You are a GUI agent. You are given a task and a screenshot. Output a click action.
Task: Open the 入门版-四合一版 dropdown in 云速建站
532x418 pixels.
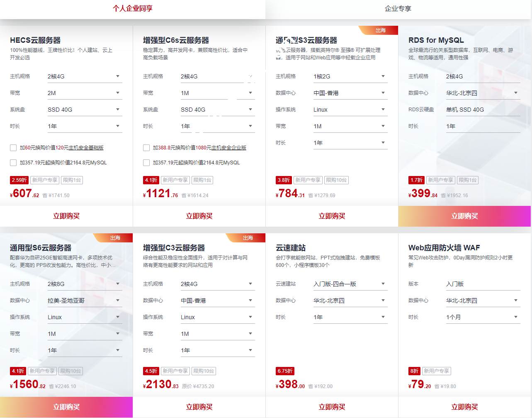pyautogui.click(x=350, y=284)
